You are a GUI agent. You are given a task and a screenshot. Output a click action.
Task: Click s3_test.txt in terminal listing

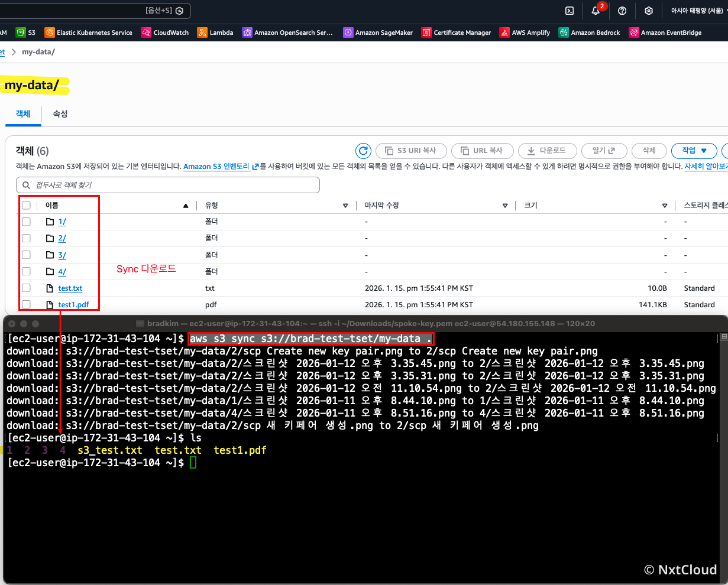click(110, 450)
